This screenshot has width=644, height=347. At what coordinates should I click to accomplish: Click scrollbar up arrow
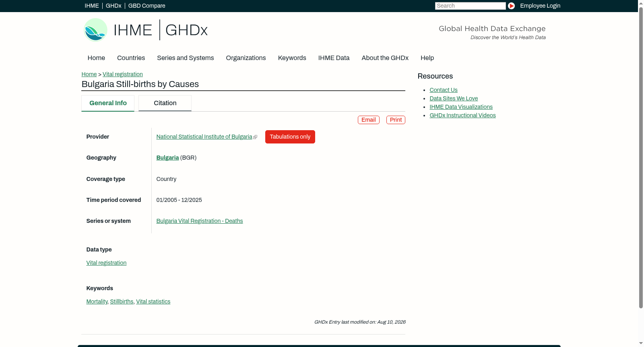pyautogui.click(x=641, y=3)
